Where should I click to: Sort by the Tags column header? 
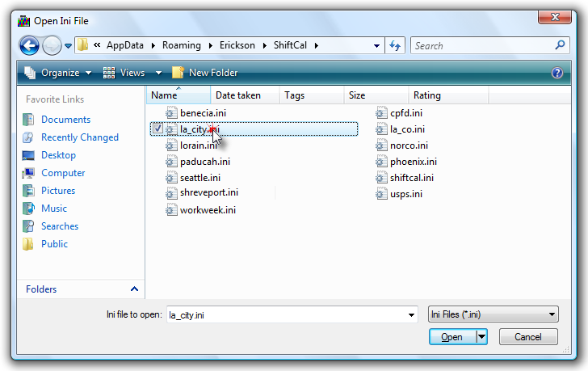pos(311,95)
